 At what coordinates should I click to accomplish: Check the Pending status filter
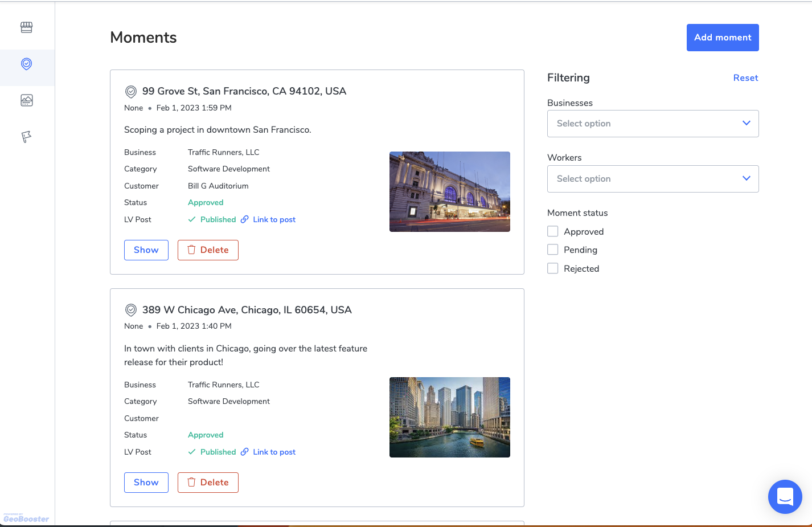pos(553,250)
